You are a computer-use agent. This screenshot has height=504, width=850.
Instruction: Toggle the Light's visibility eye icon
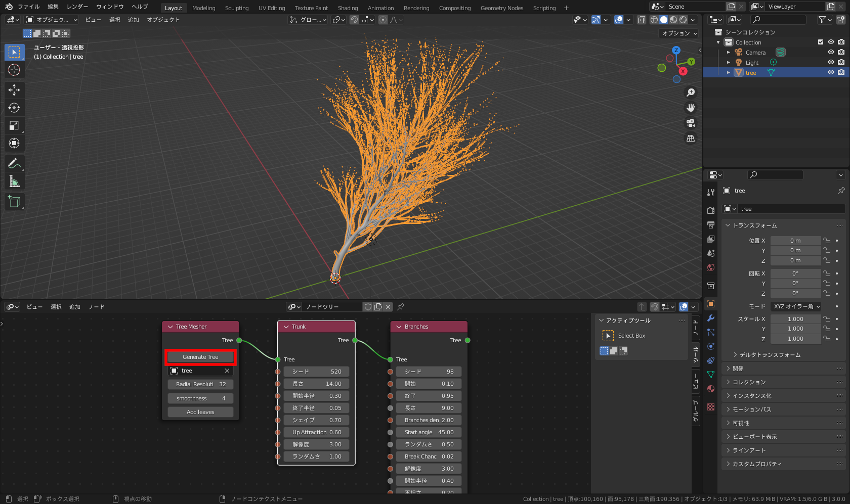[x=830, y=62]
